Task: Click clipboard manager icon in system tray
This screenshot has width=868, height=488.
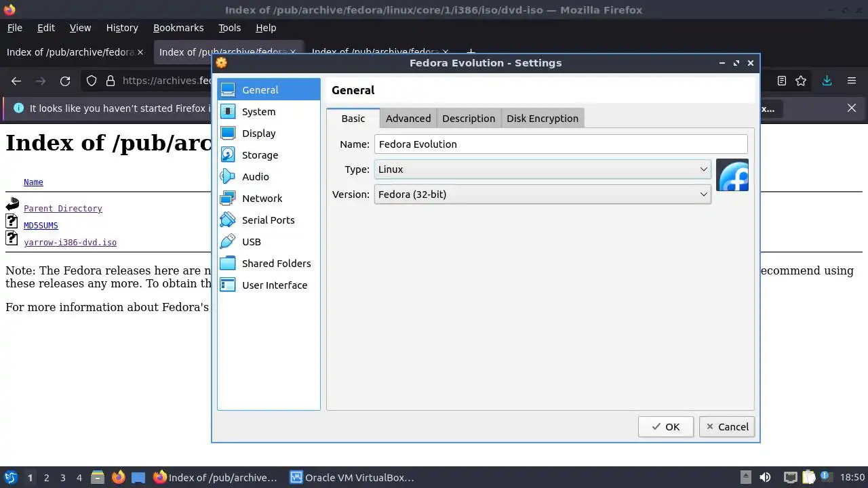Action: (x=808, y=477)
